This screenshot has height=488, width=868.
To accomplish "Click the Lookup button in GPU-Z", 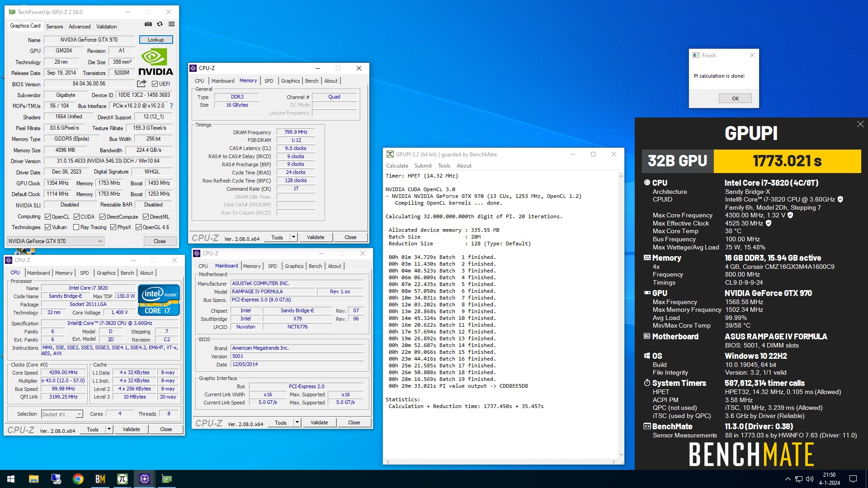I will click(x=156, y=40).
